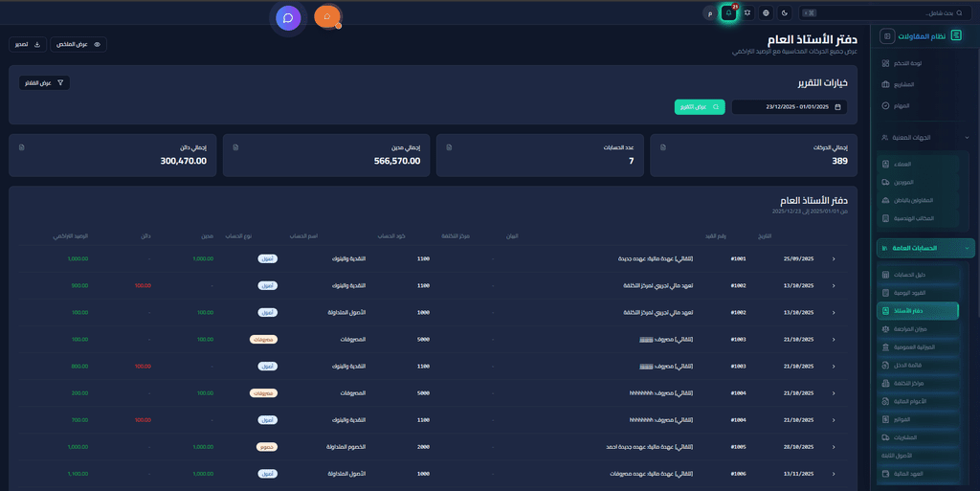Open the notifications bell icon

(x=729, y=12)
